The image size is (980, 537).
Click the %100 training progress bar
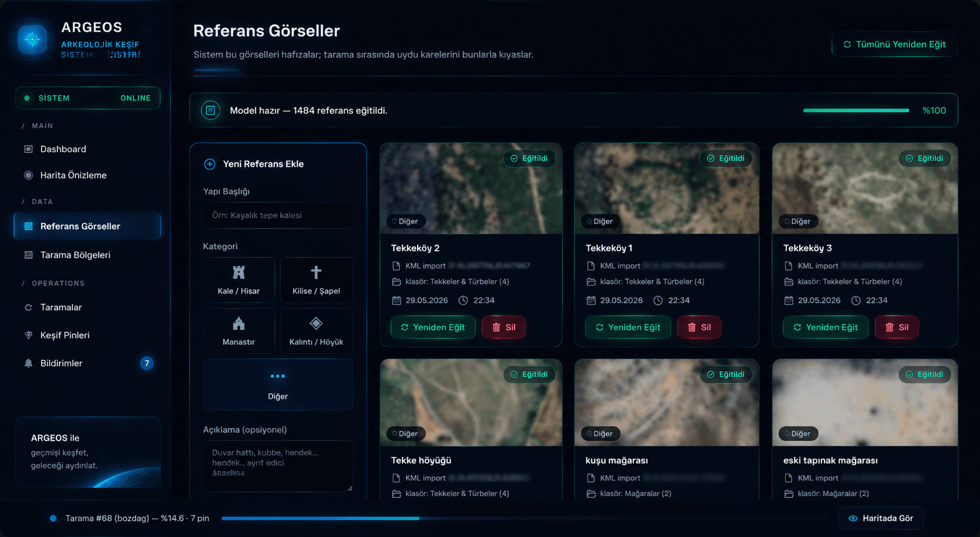click(x=856, y=110)
